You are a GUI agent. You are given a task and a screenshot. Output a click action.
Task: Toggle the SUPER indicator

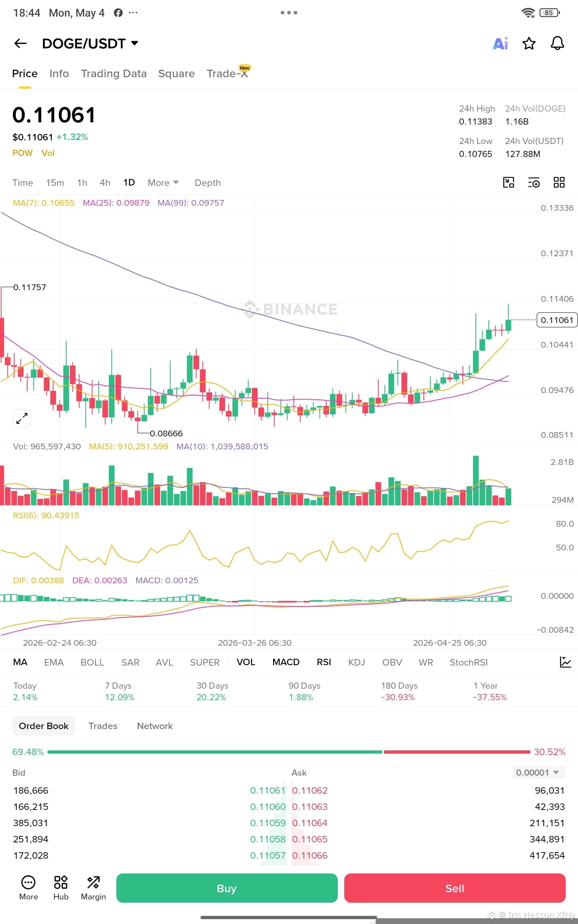205,662
